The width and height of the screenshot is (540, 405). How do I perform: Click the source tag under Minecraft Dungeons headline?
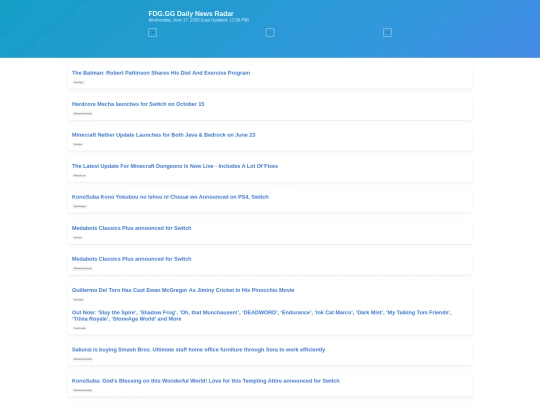point(80,175)
